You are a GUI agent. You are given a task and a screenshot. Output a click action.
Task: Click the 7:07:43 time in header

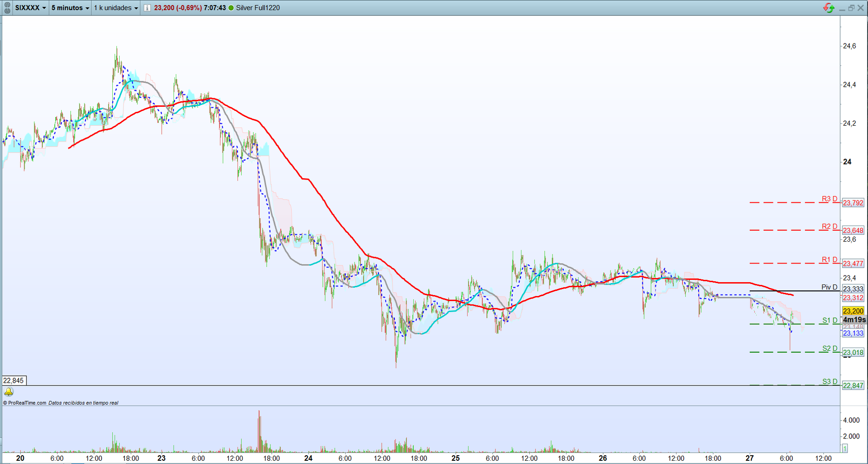point(215,8)
